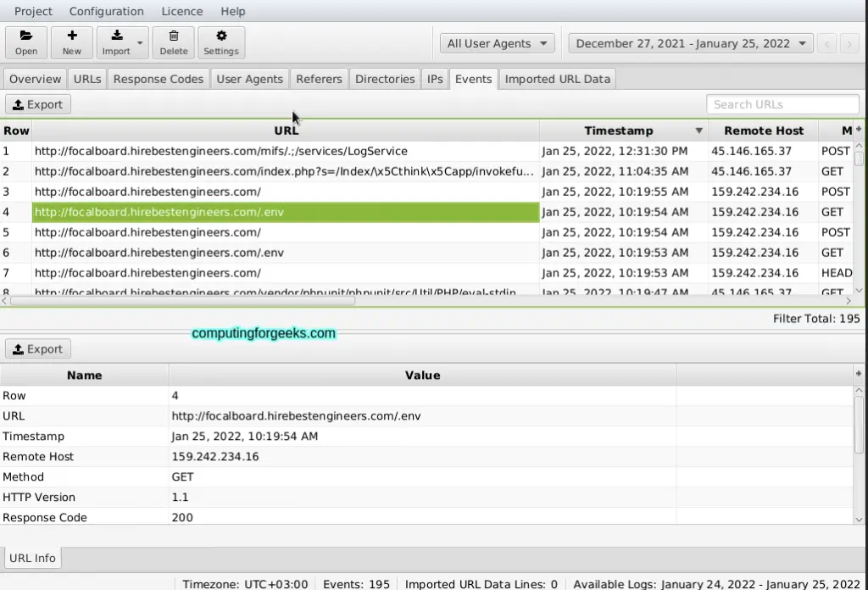Image resolution: width=868 pixels, height=590 pixels.
Task: Switch to the Directories tab
Action: [x=385, y=79]
